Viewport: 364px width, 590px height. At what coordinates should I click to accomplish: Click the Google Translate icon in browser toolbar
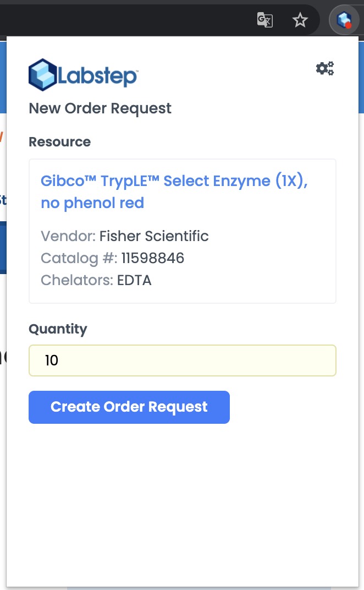coord(265,21)
